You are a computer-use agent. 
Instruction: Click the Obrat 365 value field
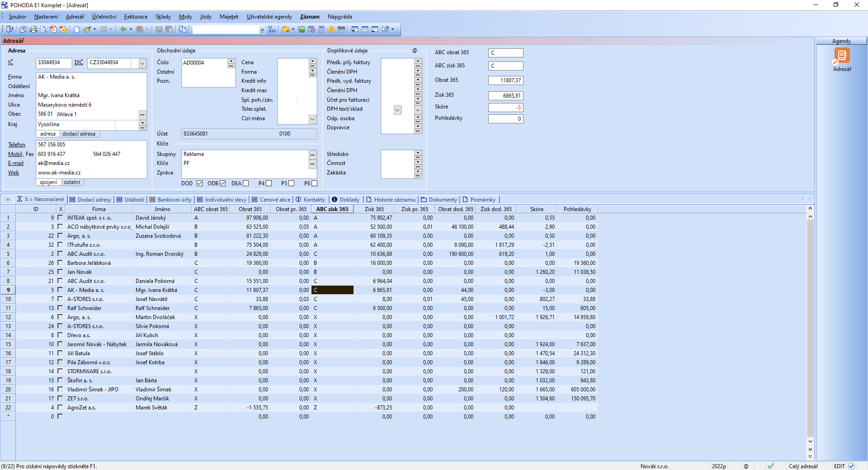(x=505, y=80)
